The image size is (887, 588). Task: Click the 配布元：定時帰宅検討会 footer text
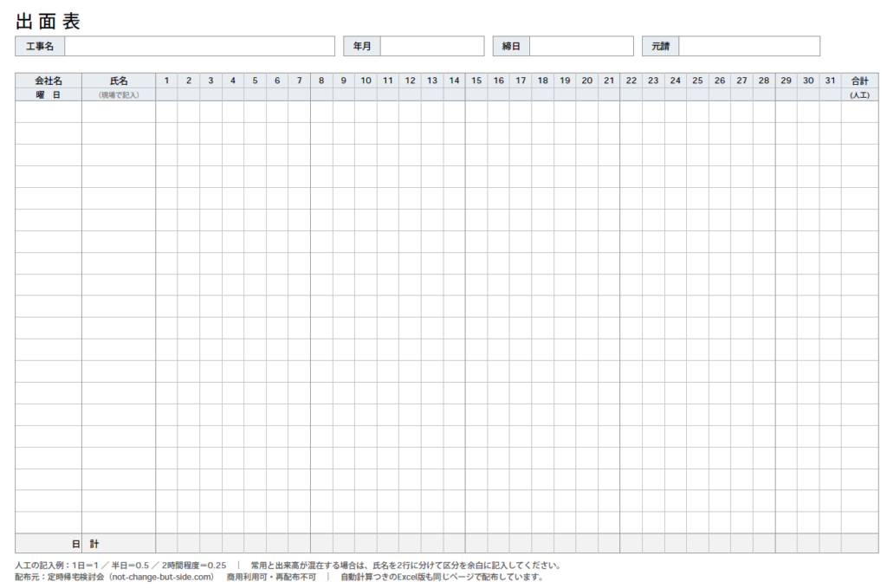click(115, 578)
